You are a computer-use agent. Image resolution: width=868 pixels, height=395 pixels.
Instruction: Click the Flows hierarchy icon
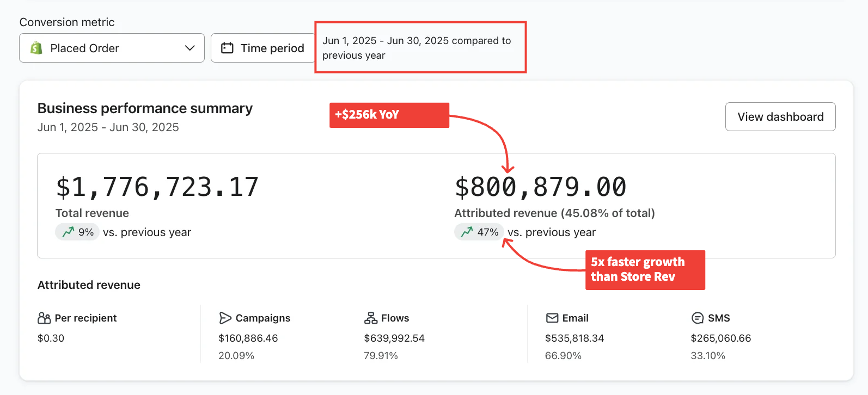[x=371, y=318]
